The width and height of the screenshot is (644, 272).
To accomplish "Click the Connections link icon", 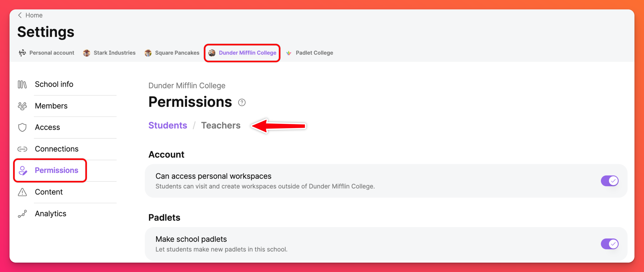I will 22,149.
